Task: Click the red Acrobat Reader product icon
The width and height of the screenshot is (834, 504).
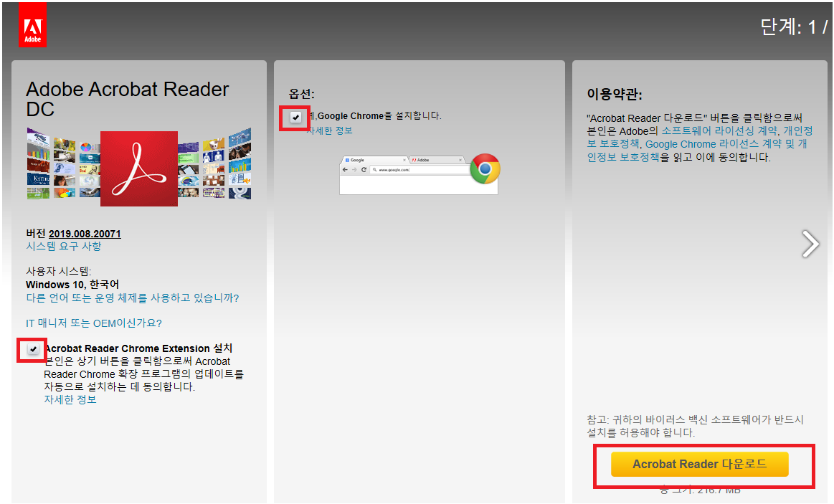Action: [x=139, y=168]
